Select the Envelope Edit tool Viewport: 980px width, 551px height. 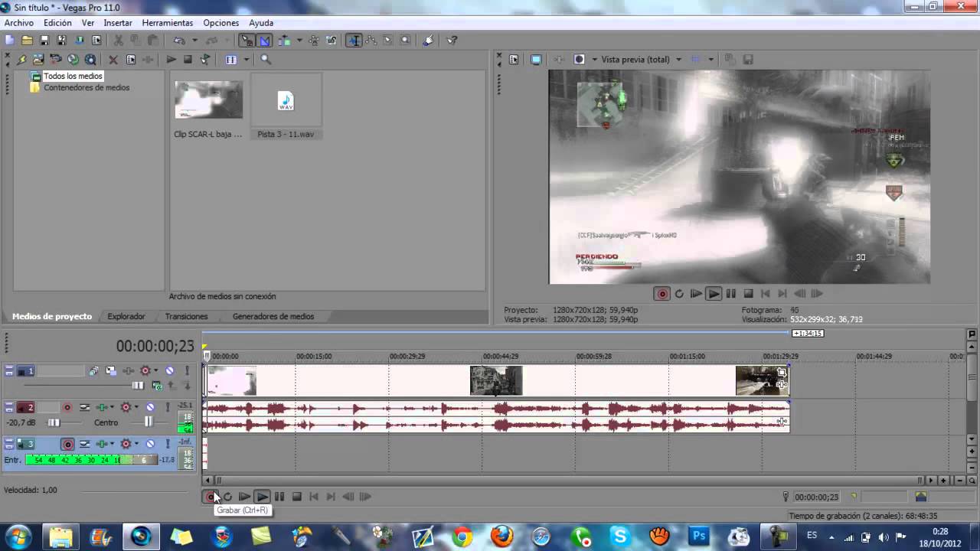371,40
